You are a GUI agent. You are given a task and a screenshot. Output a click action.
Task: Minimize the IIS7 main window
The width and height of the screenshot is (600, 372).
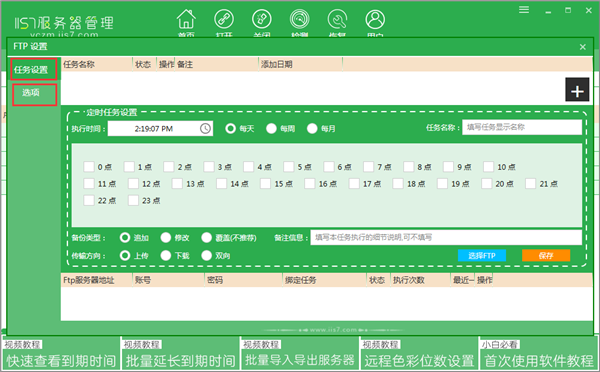pos(548,11)
